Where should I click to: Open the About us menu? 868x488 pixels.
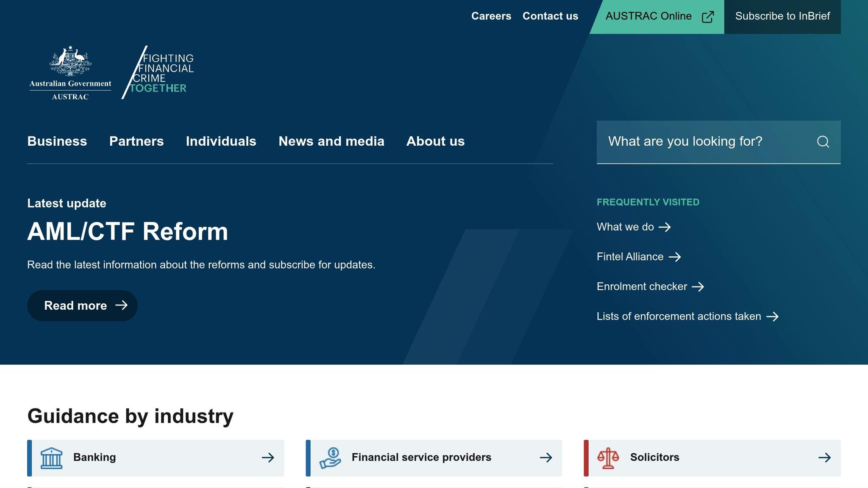(436, 141)
